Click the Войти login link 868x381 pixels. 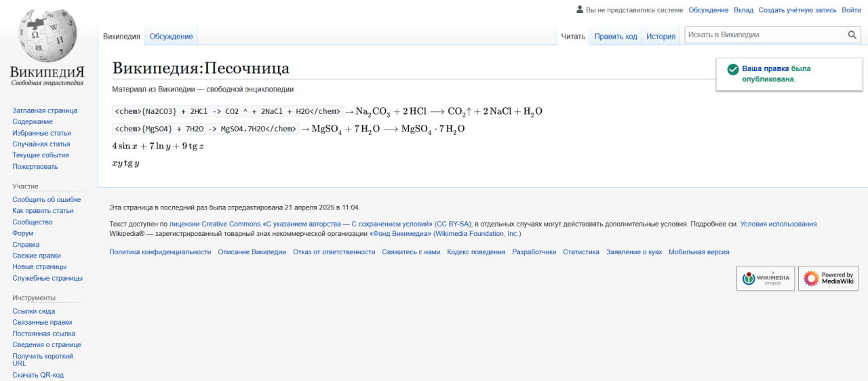(851, 10)
